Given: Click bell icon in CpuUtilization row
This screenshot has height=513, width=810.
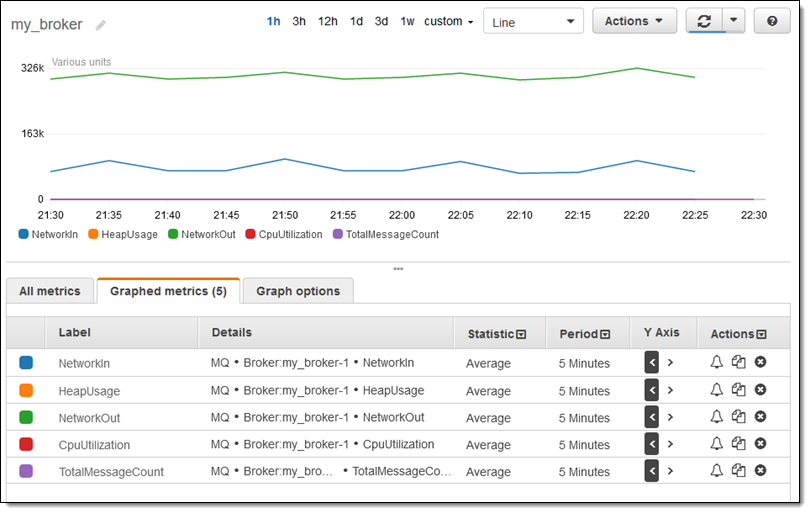Looking at the screenshot, I should pos(716,443).
